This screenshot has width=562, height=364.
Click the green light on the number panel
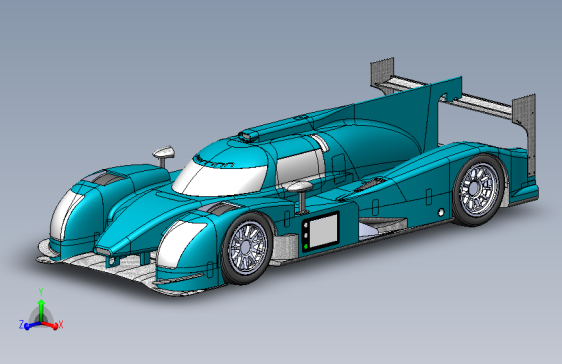(306, 246)
